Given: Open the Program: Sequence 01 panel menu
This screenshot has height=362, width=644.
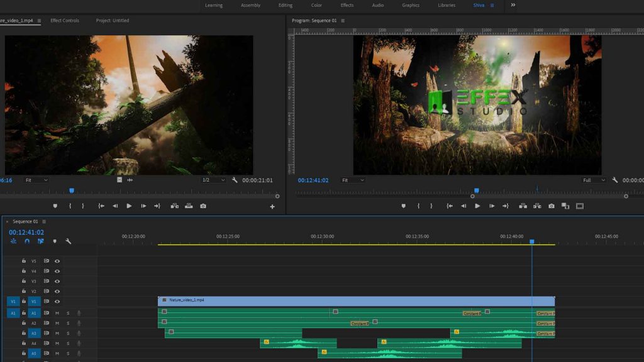Looking at the screenshot, I should 343,21.
